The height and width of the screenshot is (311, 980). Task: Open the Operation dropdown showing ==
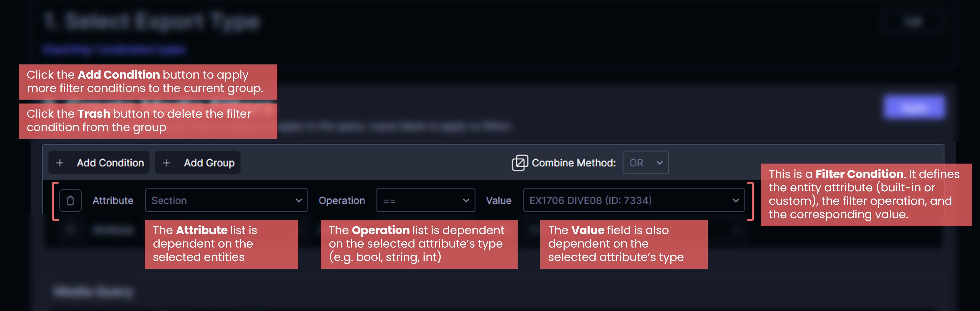pos(426,200)
